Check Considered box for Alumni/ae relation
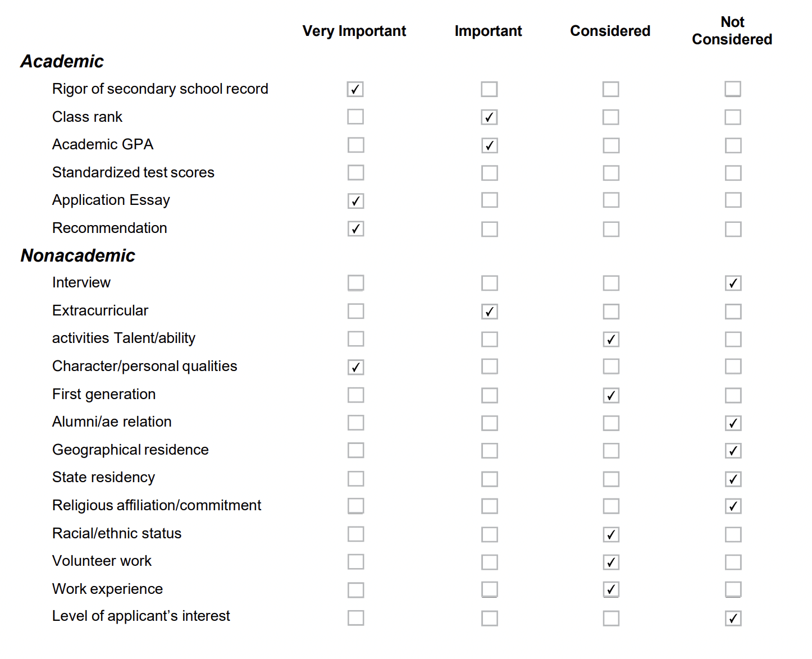 610,423
